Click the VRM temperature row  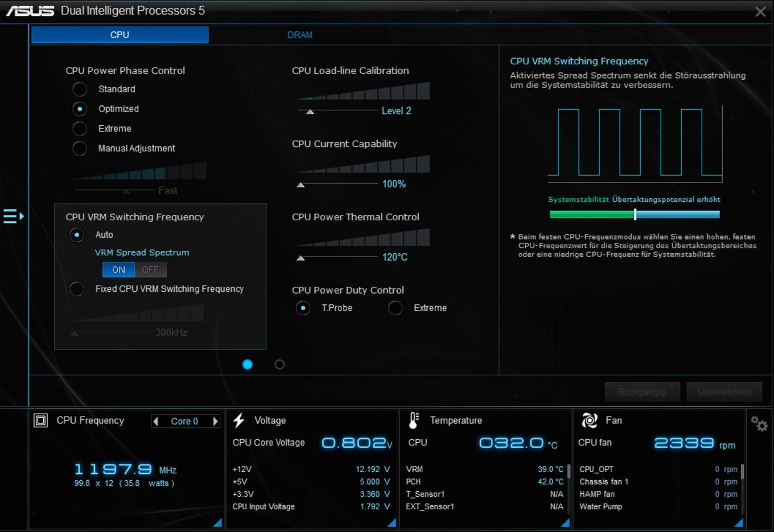(x=485, y=469)
